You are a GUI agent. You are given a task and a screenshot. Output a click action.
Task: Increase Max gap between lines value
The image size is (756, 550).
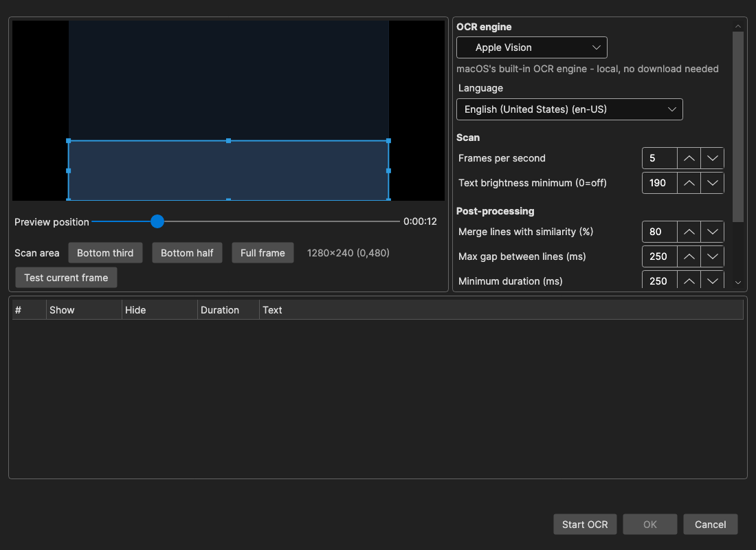689,256
